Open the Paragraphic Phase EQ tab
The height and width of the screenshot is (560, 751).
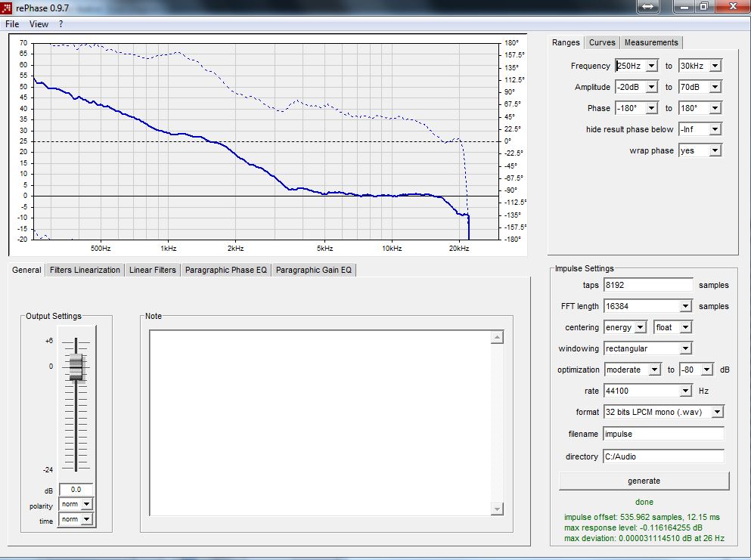[225, 270]
